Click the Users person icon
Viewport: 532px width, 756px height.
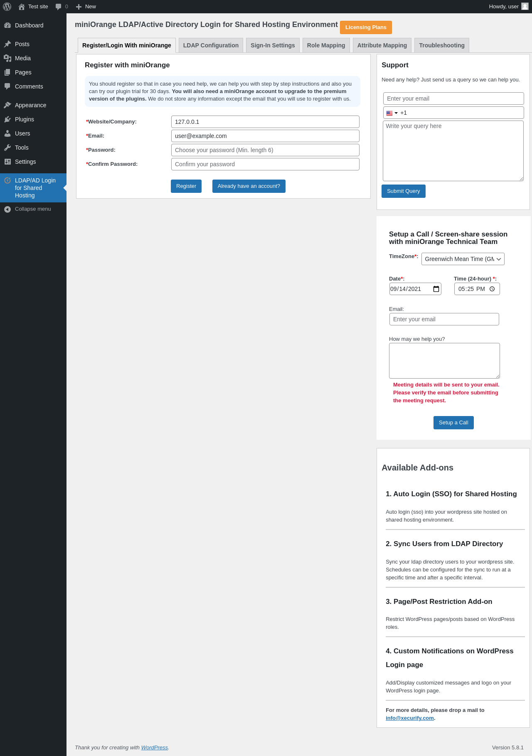(x=7, y=133)
